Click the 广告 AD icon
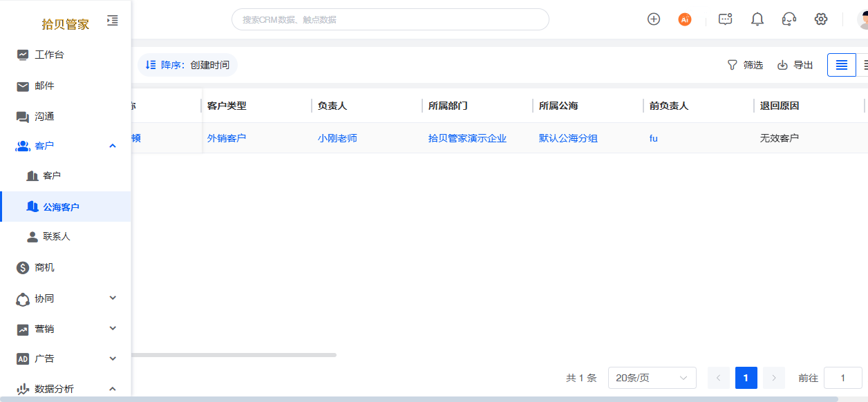This screenshot has height=402, width=868. (x=23, y=359)
